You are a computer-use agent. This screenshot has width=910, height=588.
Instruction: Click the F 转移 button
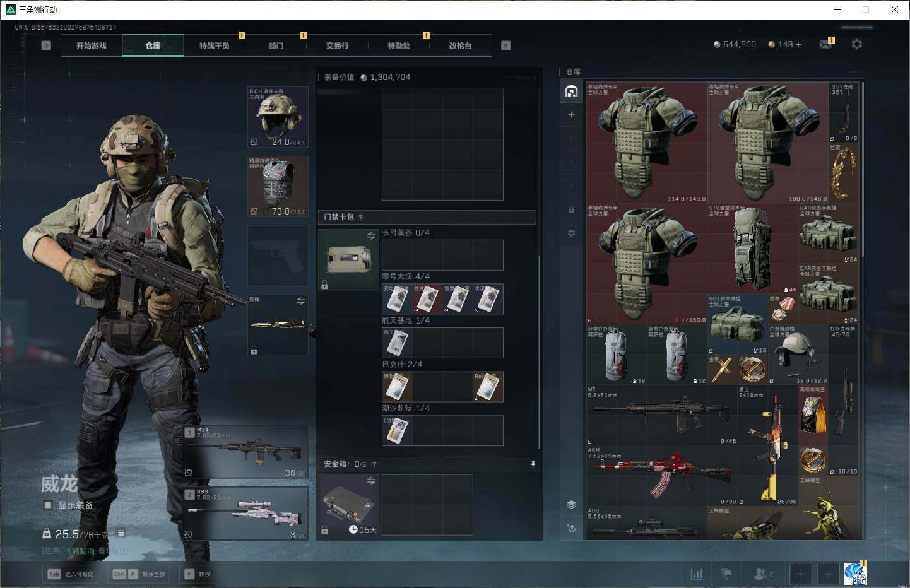click(197, 574)
